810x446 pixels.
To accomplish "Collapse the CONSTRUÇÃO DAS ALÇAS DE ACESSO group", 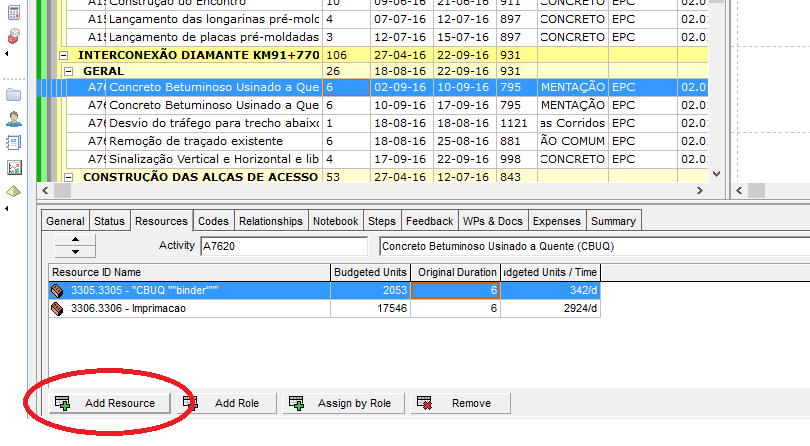I will pos(69,177).
